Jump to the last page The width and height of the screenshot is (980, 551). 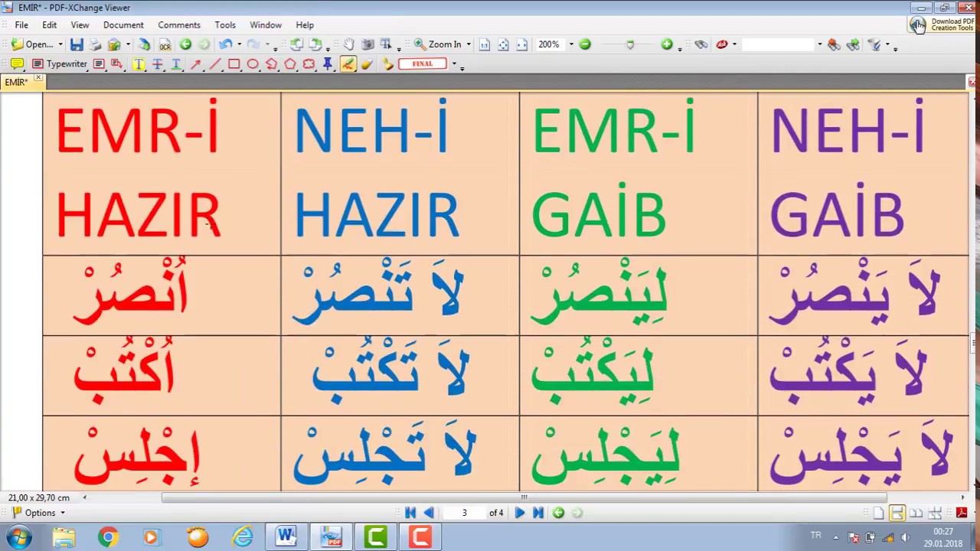(x=537, y=513)
